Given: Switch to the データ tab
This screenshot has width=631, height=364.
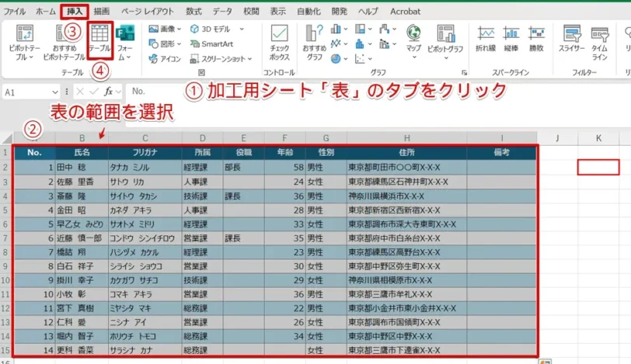Looking at the screenshot, I should pyautogui.click(x=222, y=11).
